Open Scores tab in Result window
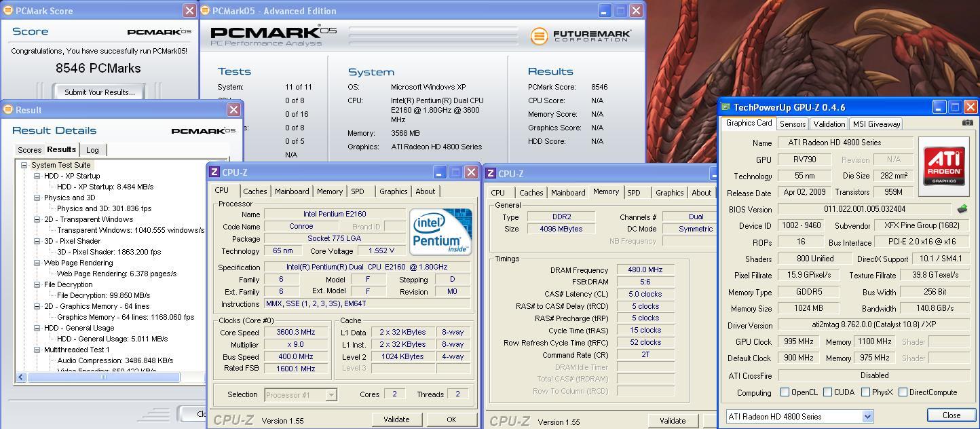 [x=29, y=150]
